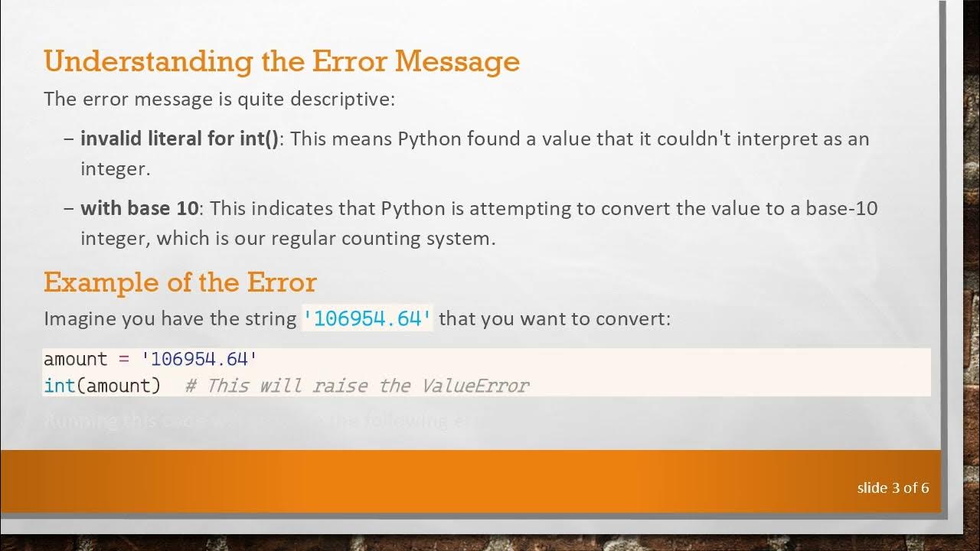Click the '# This will raise the ValueError' comment
Viewport: 980px width, 551px height.
pos(357,385)
